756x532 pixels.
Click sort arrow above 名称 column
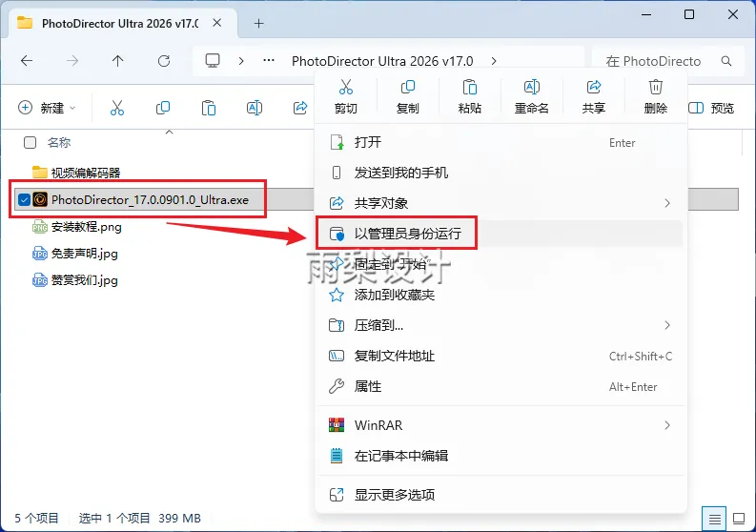coord(170,132)
